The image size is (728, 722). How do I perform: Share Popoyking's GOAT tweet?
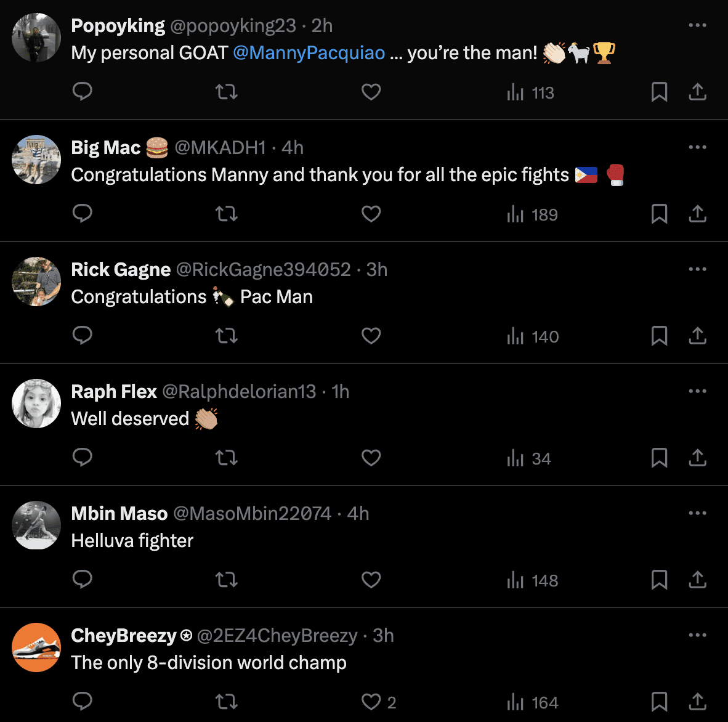click(x=697, y=92)
